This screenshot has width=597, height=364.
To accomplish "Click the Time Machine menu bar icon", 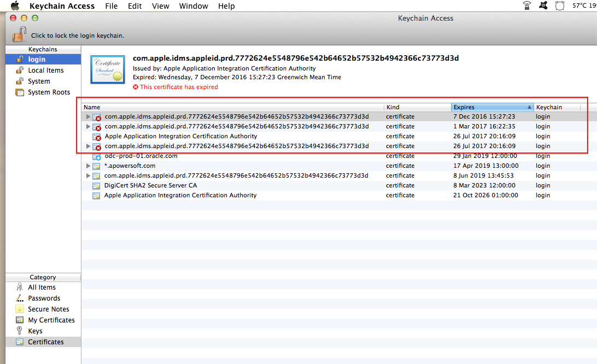I will [x=560, y=5].
